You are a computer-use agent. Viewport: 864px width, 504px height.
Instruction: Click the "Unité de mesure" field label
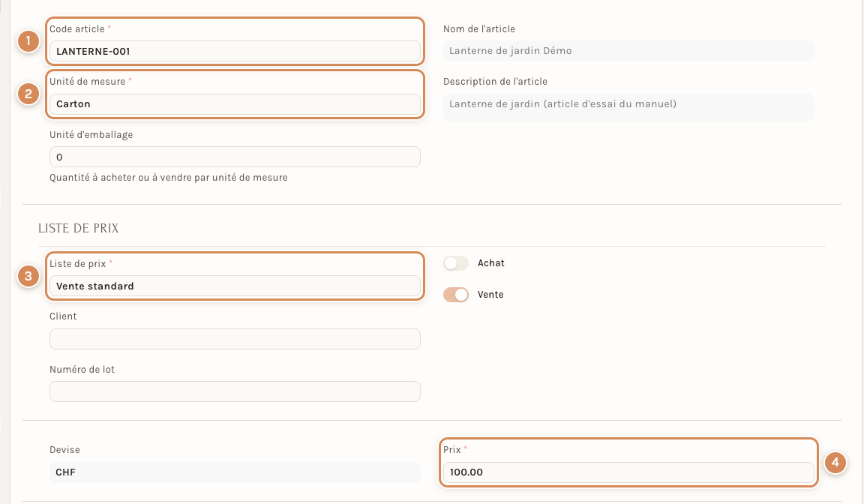tap(88, 82)
